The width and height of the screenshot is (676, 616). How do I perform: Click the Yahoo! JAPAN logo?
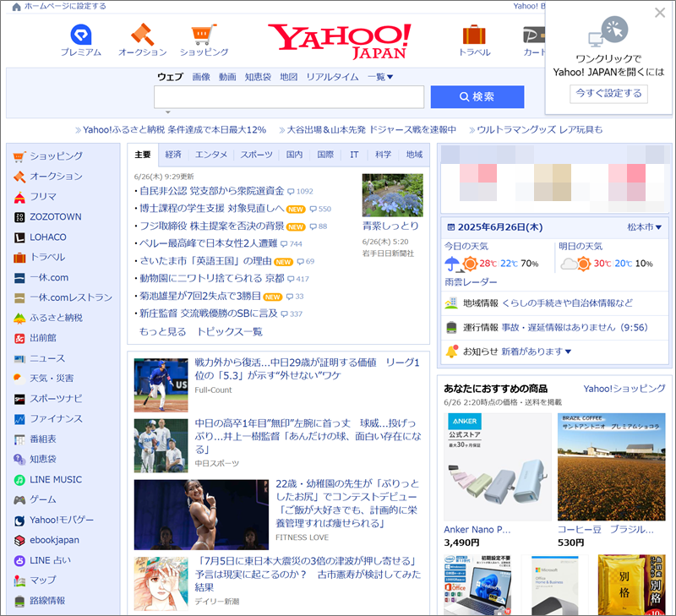tap(340, 41)
